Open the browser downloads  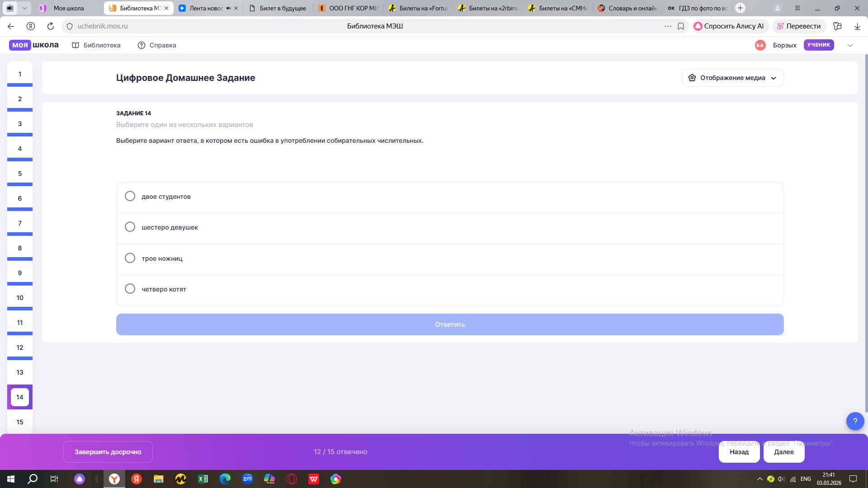coord(857,26)
